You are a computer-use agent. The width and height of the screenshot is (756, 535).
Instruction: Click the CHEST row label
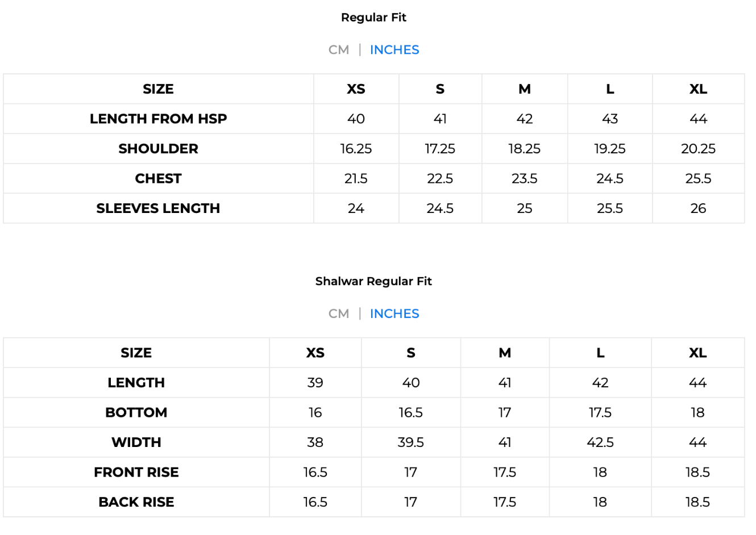(x=158, y=178)
